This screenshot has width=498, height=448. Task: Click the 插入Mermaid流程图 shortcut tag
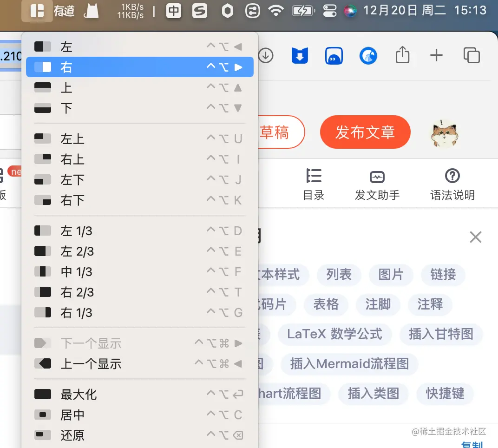tap(349, 364)
